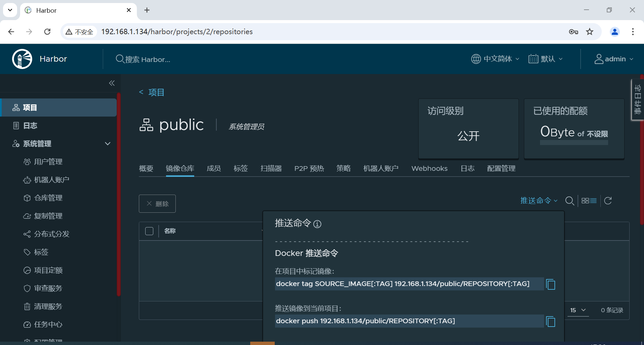Screen dimensions: 644x345
Task: Open the 默认 theme dropdown
Action: click(545, 59)
